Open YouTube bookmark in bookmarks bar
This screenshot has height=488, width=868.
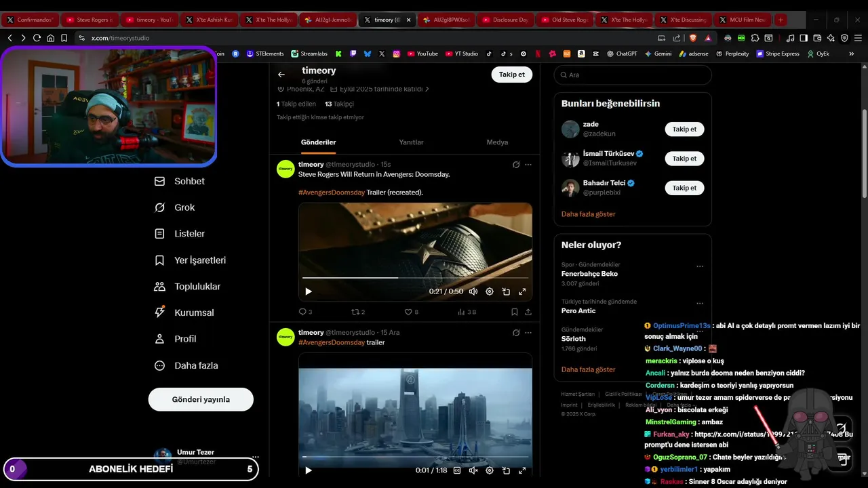(x=422, y=54)
